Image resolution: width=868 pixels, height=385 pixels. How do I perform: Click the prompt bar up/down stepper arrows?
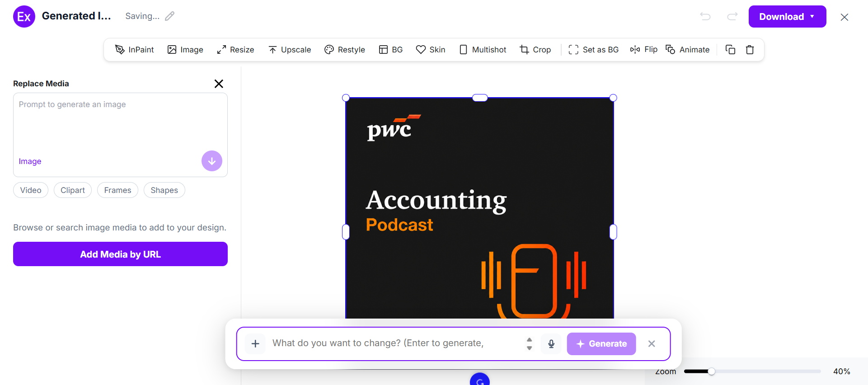pyautogui.click(x=530, y=344)
